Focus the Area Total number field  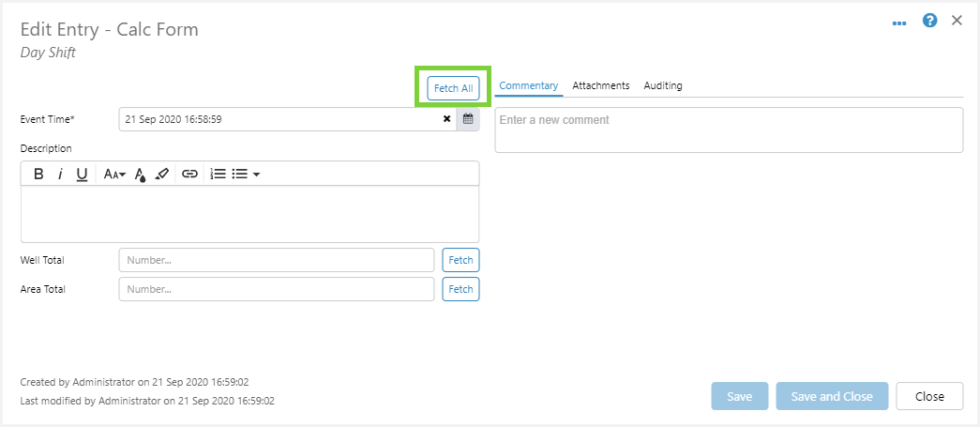pos(277,289)
